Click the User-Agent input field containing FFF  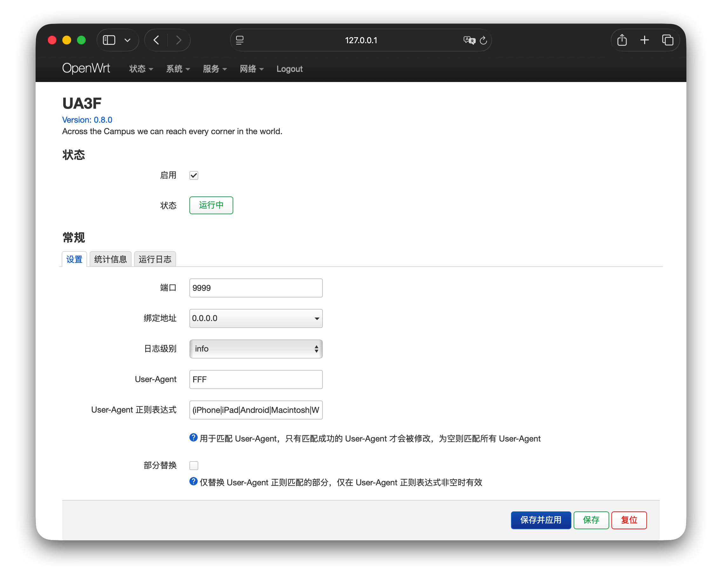point(256,379)
